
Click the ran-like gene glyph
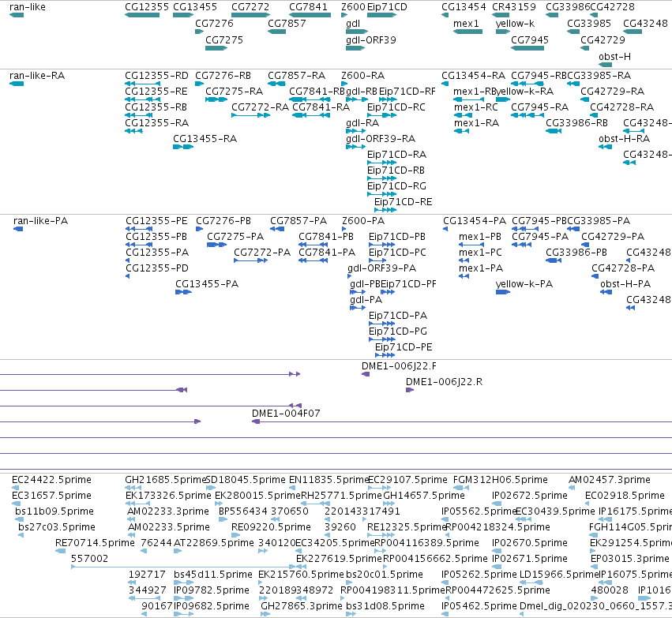point(17,15)
